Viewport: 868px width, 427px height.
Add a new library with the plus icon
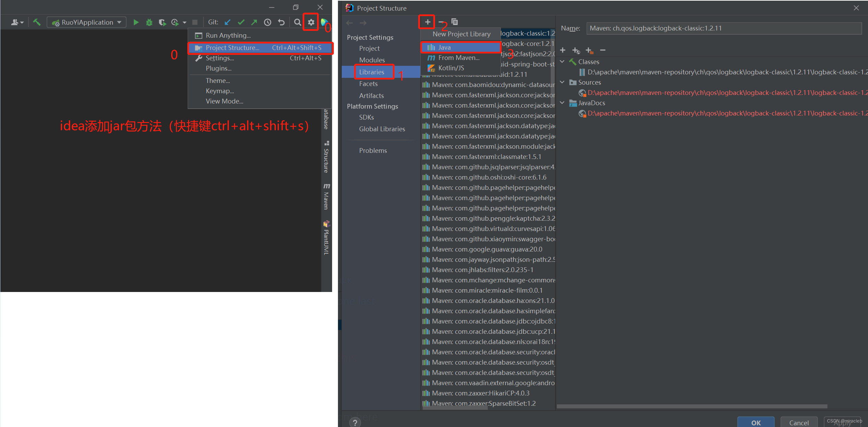click(x=427, y=21)
